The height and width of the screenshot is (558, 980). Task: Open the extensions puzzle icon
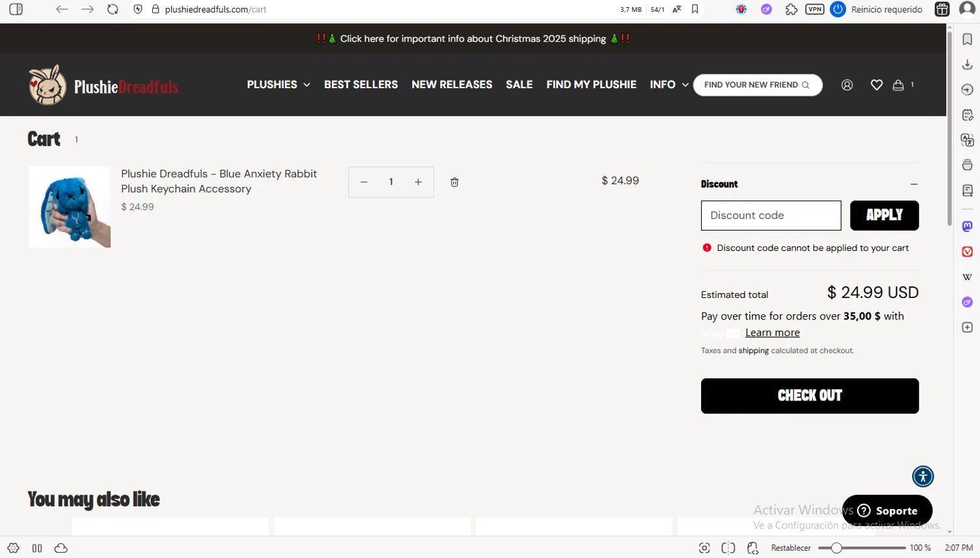pos(791,9)
